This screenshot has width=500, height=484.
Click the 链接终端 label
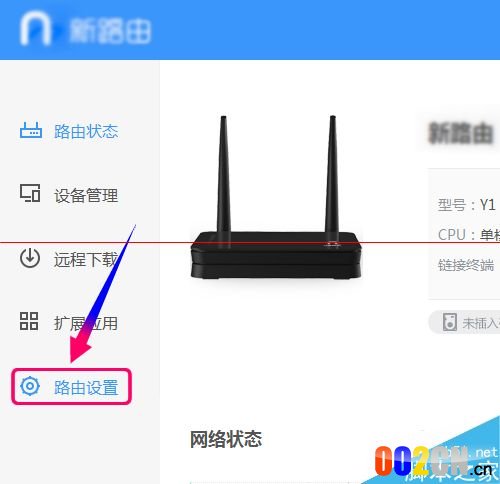pos(466,265)
